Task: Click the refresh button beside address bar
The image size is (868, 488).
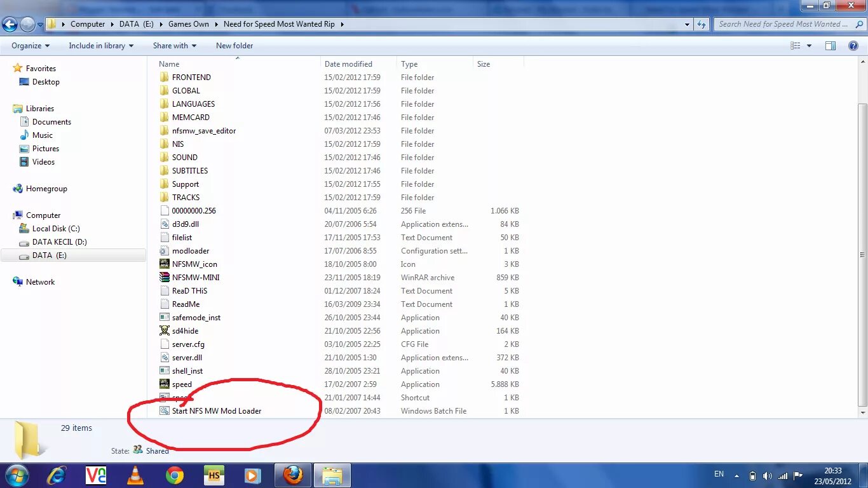Action: 702,24
